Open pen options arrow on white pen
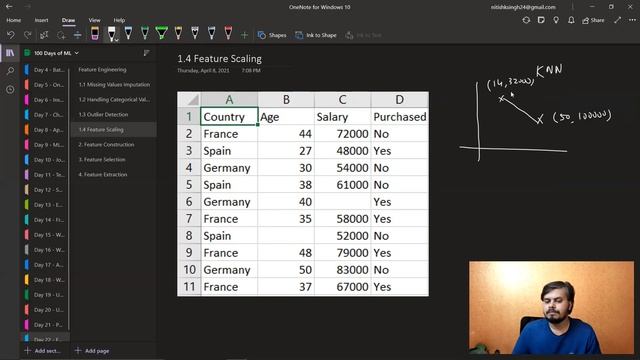This screenshot has width=640, height=360. (x=117, y=40)
